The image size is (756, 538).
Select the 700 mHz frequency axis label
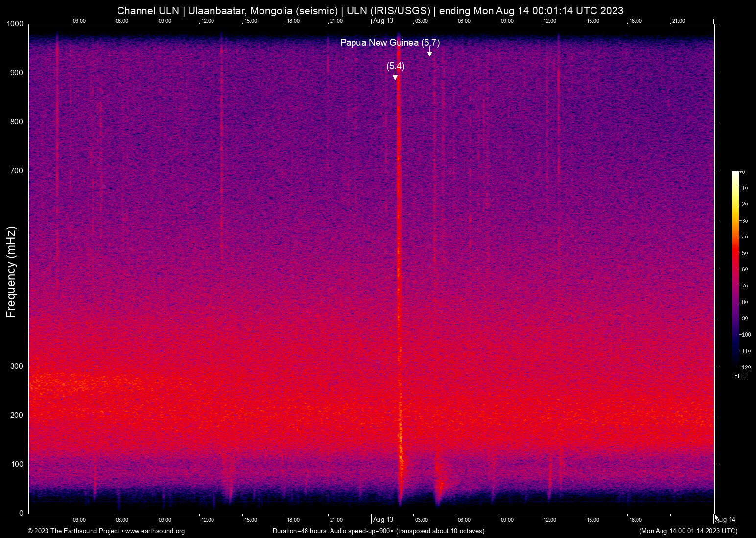point(17,171)
